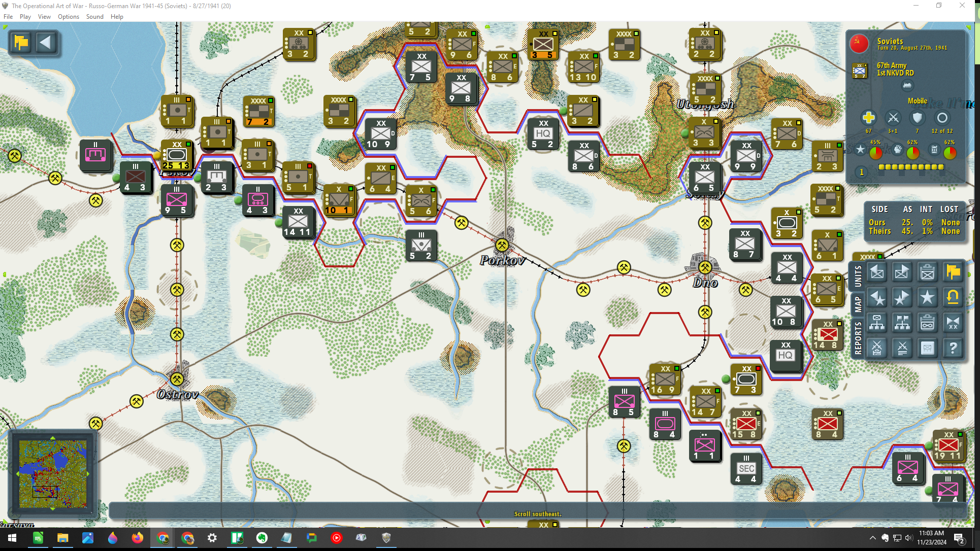Click the star proficiency icon in unit panel
Image resolution: width=980 pixels, height=551 pixels.
860,150
